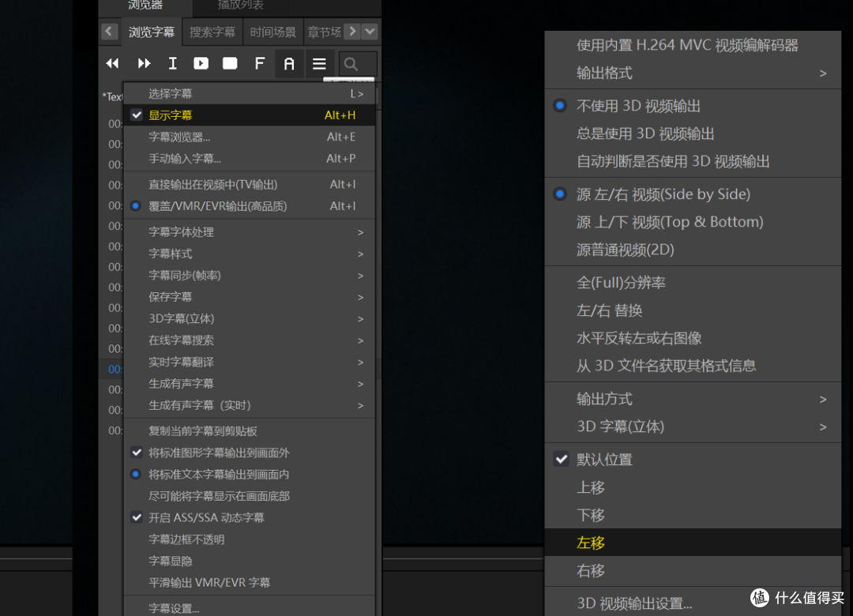853x616 pixels.
Task: Expand 字幕同步(帧率) submenu
Action: pyautogui.click(x=250, y=276)
